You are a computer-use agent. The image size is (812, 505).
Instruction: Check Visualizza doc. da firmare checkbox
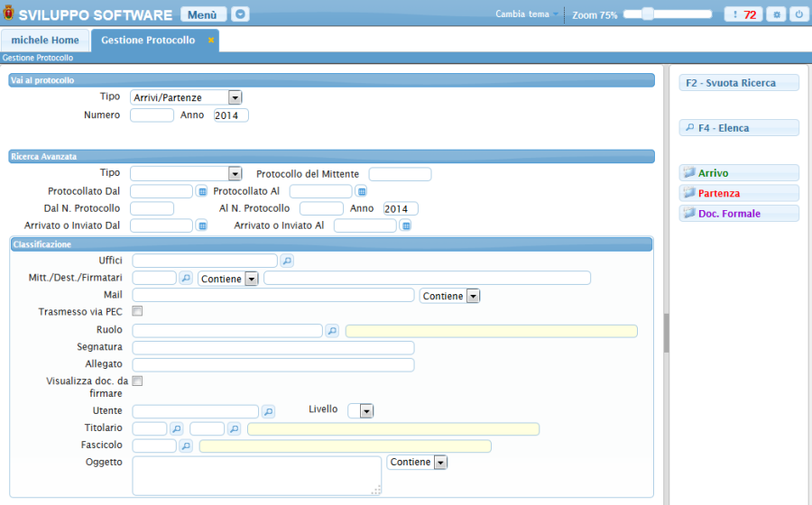point(138,381)
